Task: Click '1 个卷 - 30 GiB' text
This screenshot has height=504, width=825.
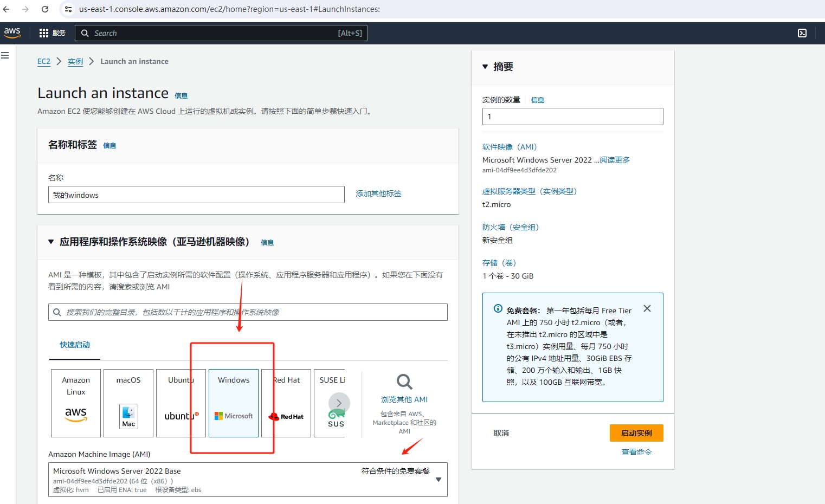Action: coord(508,276)
